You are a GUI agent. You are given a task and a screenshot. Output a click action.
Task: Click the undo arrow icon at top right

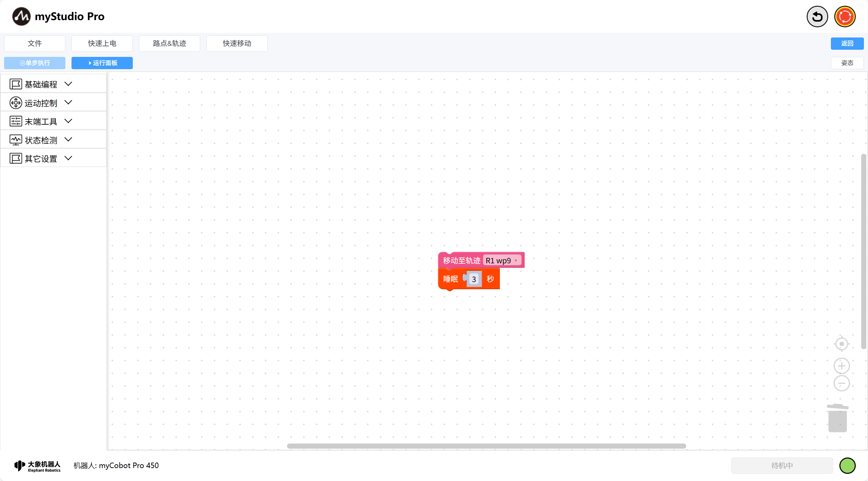pos(817,16)
